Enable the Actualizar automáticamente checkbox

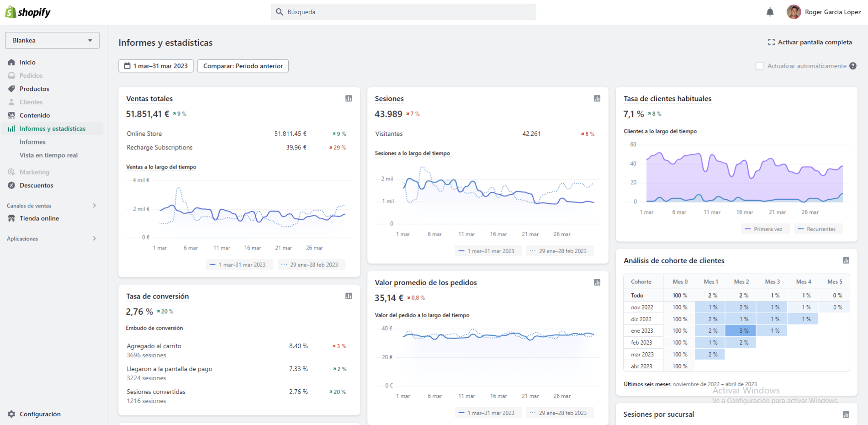click(x=760, y=66)
